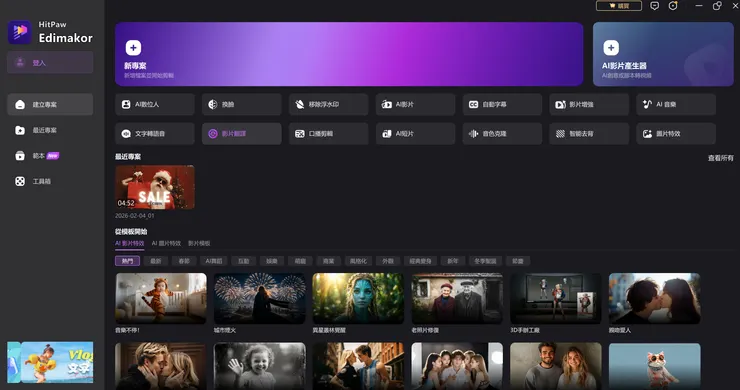Viewport: 740px width, 390px height.
Task: Open the grayscale waving child template
Action: (x=260, y=366)
